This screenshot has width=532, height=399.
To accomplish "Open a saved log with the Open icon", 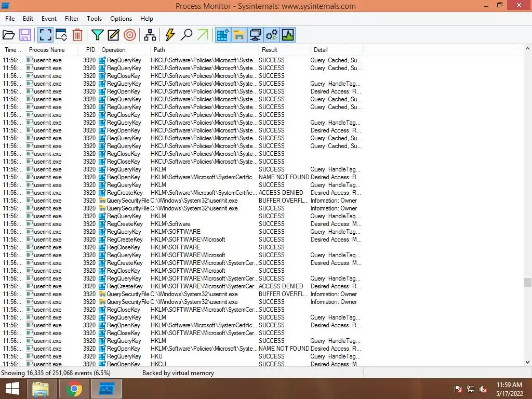I will click(8, 35).
